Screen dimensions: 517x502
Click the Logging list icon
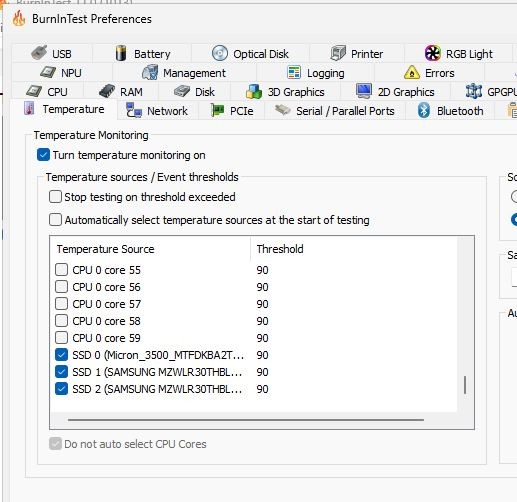[294, 72]
